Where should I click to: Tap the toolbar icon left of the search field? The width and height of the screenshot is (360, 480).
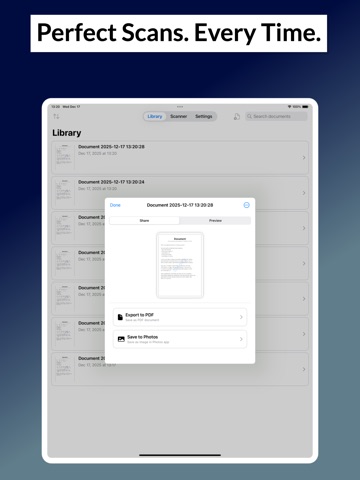pyautogui.click(x=237, y=116)
